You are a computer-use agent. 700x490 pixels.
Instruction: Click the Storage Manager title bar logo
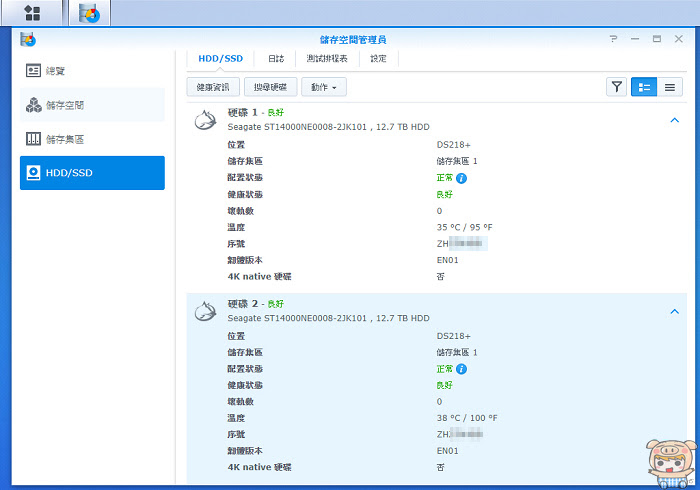point(28,39)
